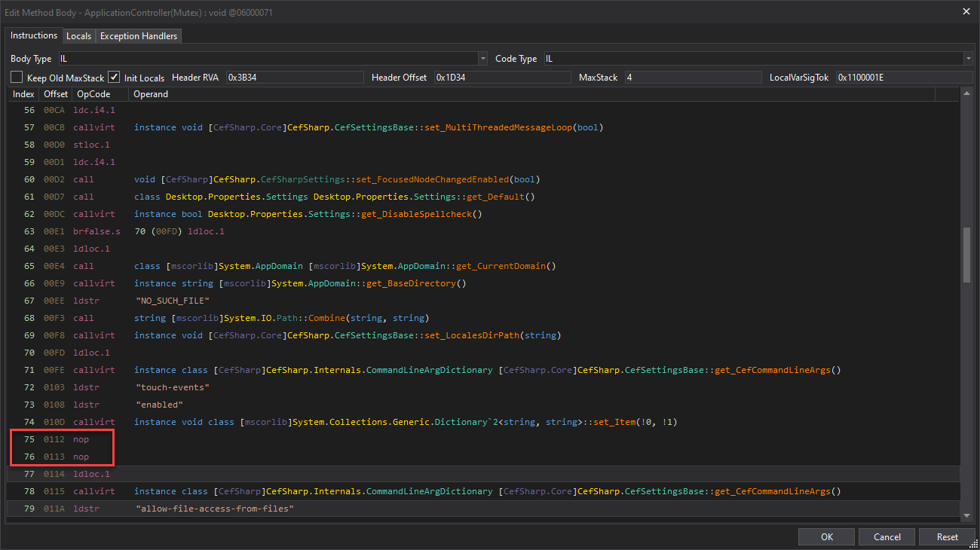The image size is (980, 550).
Task: Click the Reset button
Action: 948,536
